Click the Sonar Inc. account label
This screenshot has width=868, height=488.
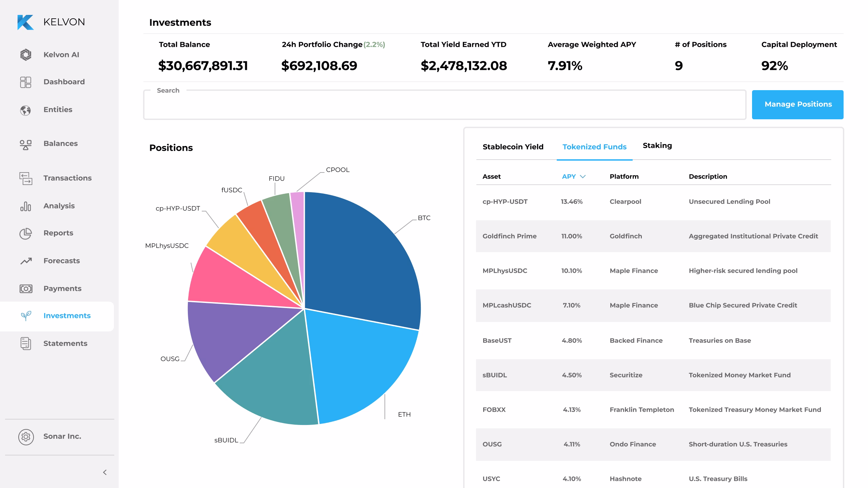click(62, 436)
